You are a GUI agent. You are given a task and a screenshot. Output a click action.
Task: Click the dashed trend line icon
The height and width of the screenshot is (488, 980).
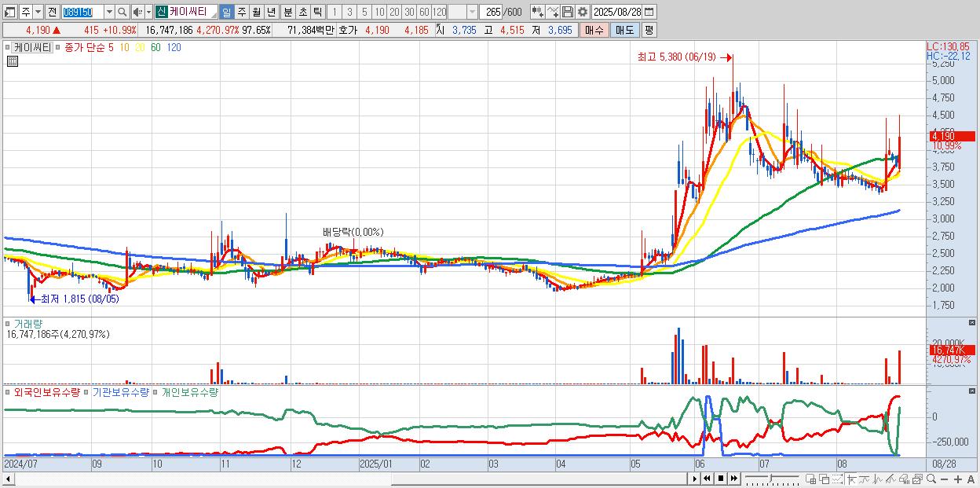pyautogui.click(x=837, y=479)
